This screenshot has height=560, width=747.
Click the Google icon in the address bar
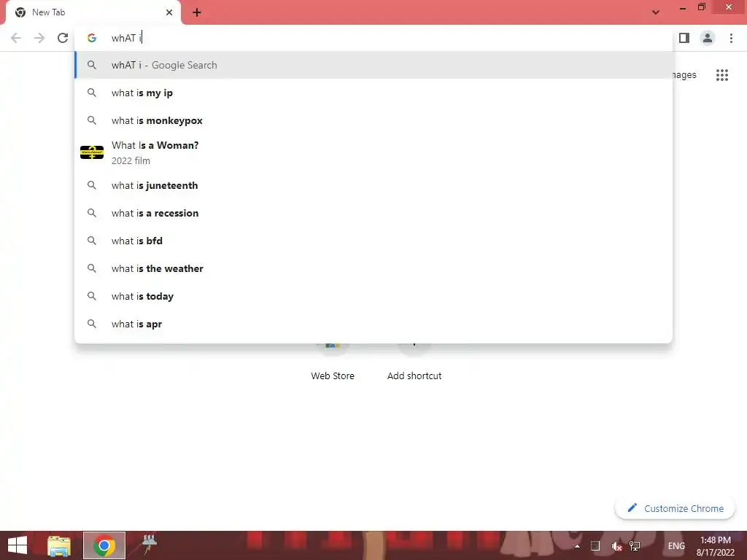(x=92, y=38)
